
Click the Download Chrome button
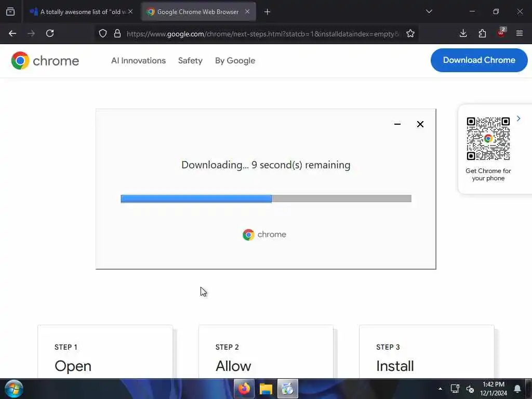click(479, 60)
